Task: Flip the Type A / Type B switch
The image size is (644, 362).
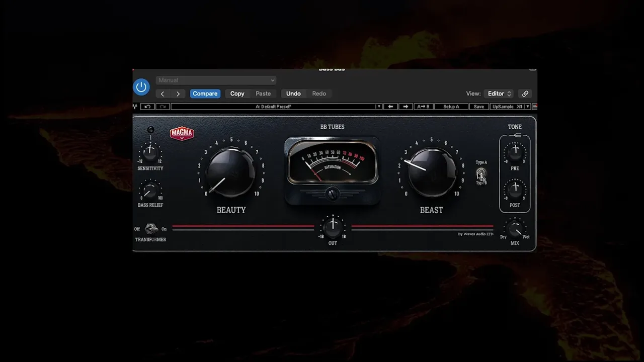Action: [481, 173]
